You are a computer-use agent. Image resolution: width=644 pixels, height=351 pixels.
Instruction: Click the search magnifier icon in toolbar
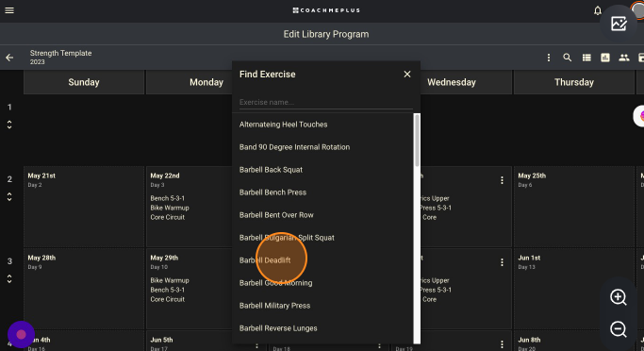pos(568,58)
